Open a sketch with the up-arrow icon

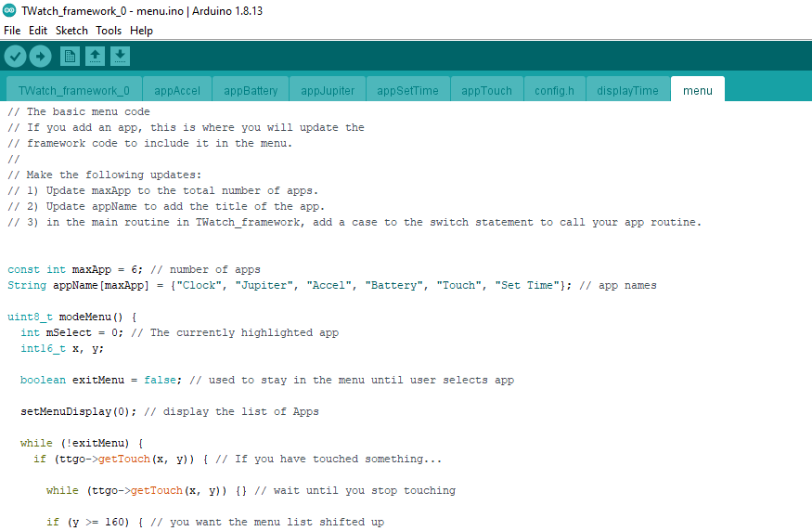tap(95, 56)
